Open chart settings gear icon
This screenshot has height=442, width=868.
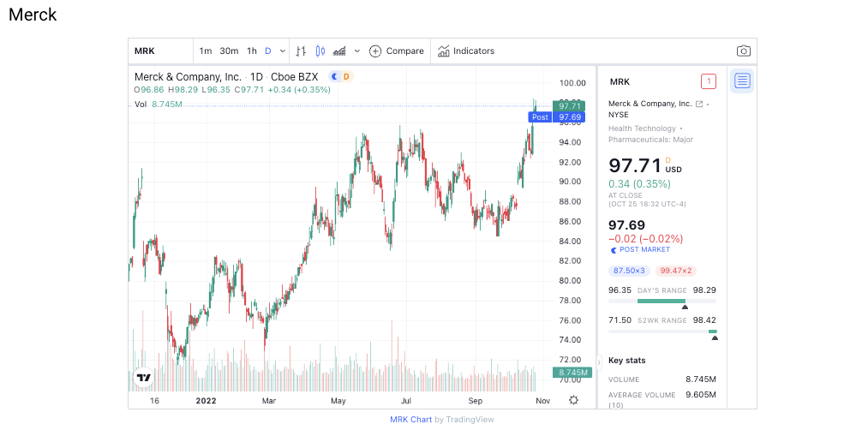pos(573,400)
